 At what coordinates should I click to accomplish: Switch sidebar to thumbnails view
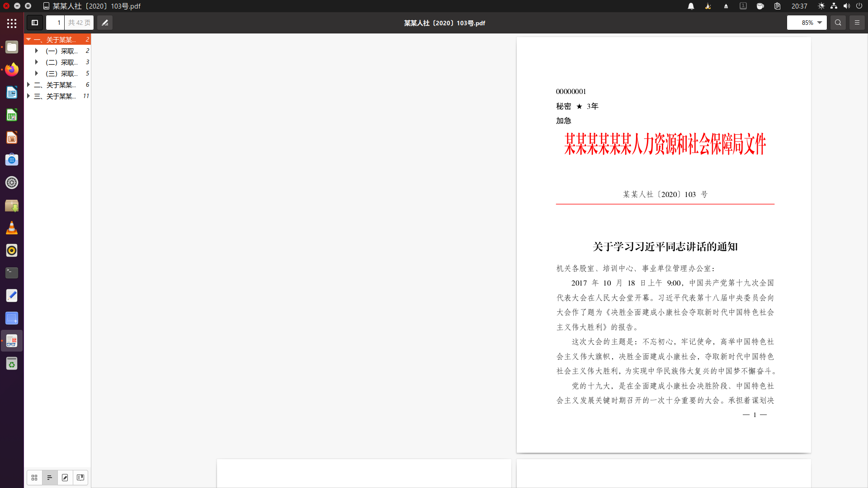[x=34, y=478]
